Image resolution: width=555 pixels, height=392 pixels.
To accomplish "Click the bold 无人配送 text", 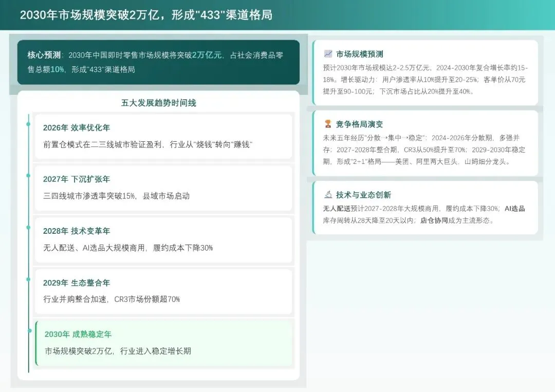I will 336,209.
